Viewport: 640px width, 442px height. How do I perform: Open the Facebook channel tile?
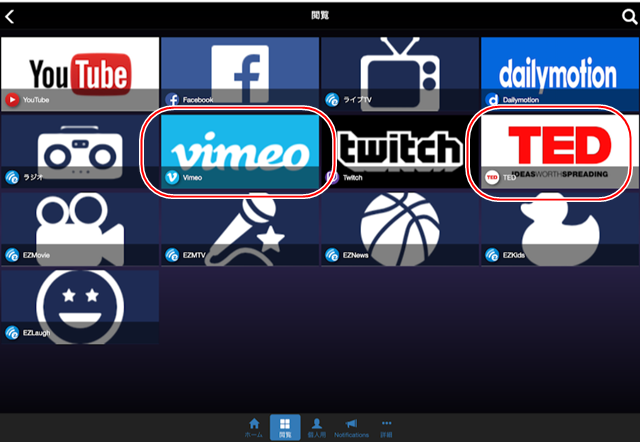(240, 74)
